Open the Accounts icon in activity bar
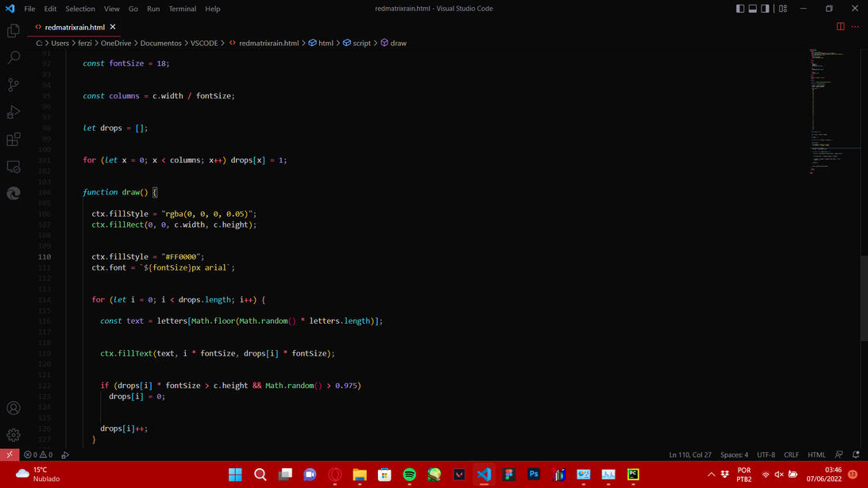Viewport: 868px width, 488px height. (14, 408)
